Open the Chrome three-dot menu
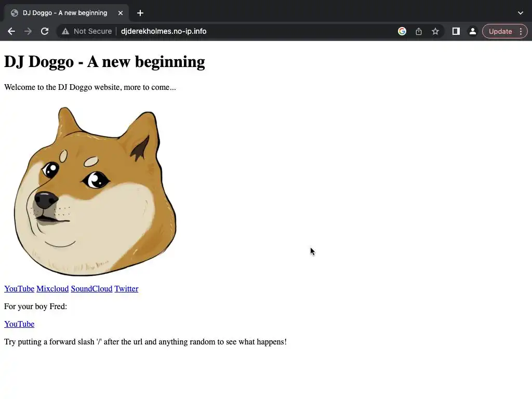 point(521,31)
